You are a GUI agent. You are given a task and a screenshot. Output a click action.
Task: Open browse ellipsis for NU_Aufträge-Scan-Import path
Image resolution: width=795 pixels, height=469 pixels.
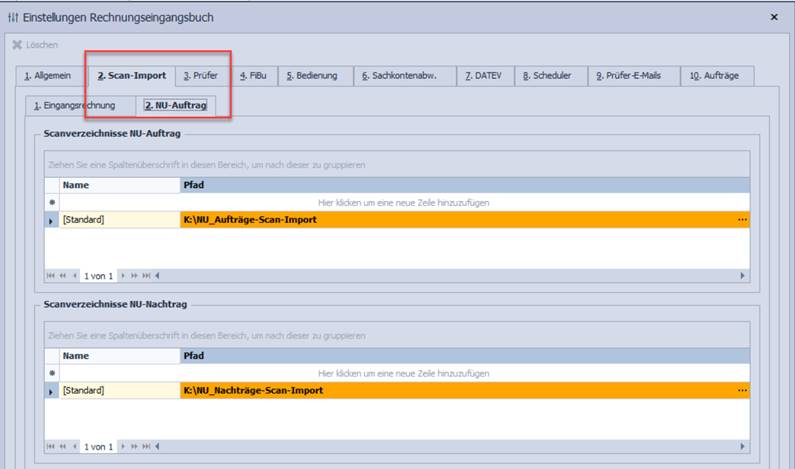click(x=742, y=219)
